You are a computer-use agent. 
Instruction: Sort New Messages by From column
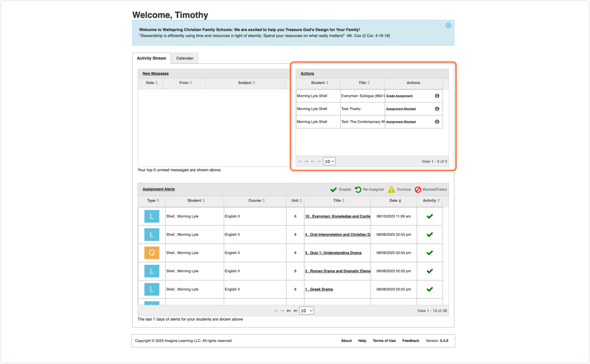(185, 83)
